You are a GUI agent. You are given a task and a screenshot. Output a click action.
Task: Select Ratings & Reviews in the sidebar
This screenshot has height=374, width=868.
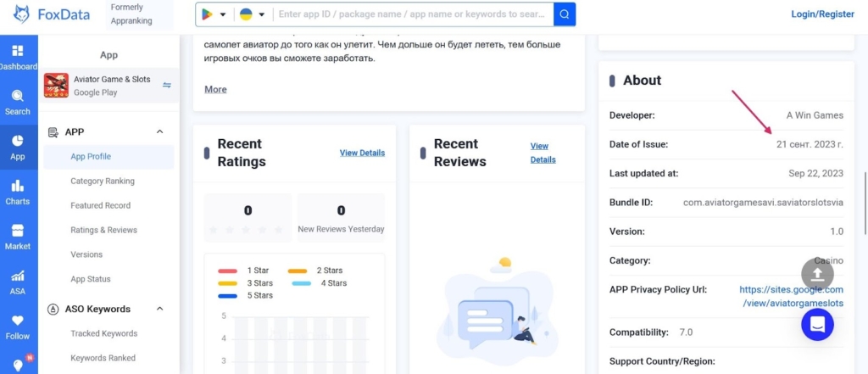coord(103,230)
